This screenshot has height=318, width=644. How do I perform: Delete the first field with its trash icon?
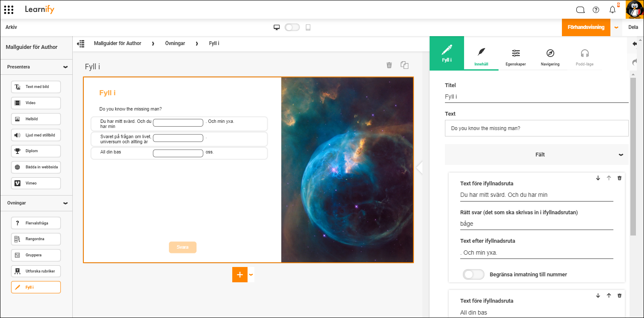[x=619, y=178]
